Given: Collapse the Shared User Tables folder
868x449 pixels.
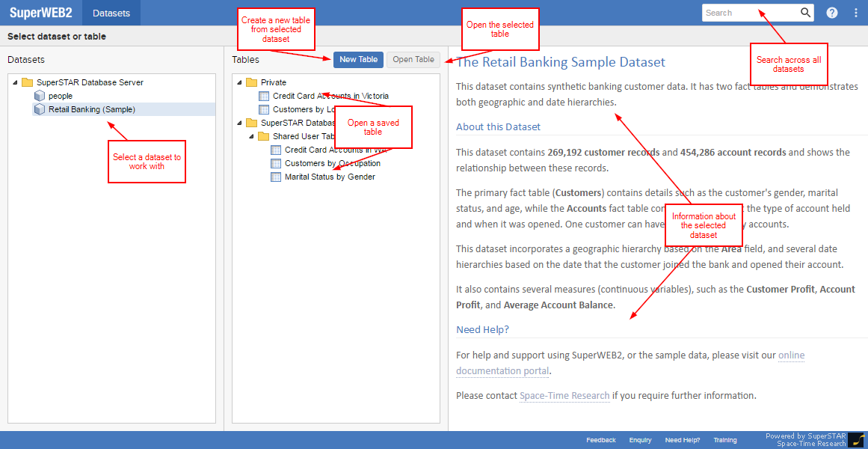Looking at the screenshot, I should point(251,136).
